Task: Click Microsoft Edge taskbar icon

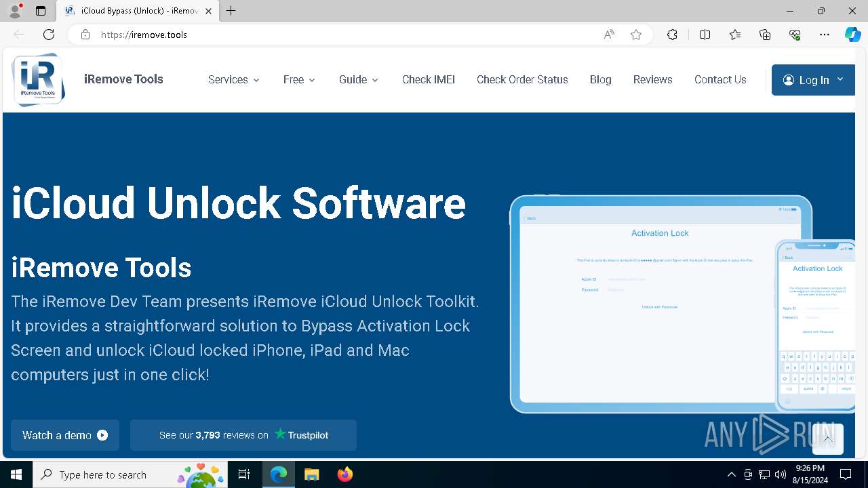Action: (x=279, y=474)
